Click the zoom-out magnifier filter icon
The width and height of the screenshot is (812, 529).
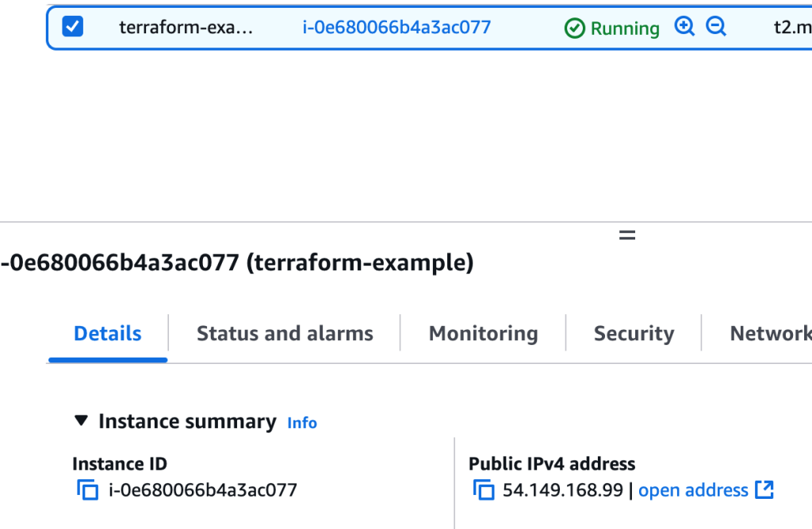point(716,27)
